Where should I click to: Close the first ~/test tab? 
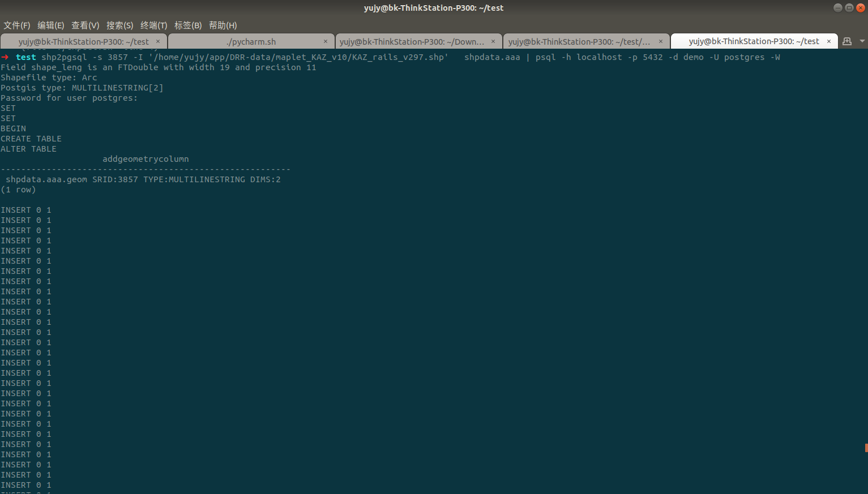pos(159,41)
